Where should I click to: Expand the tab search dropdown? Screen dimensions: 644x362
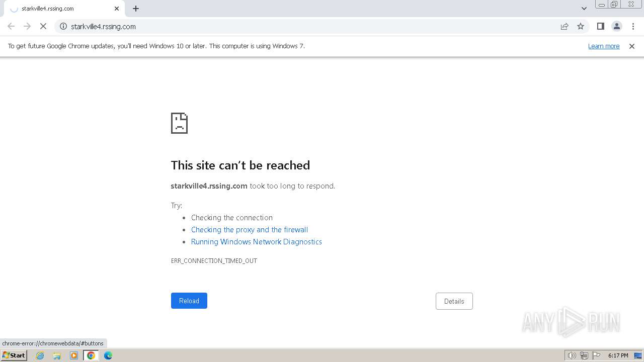pyautogui.click(x=584, y=9)
